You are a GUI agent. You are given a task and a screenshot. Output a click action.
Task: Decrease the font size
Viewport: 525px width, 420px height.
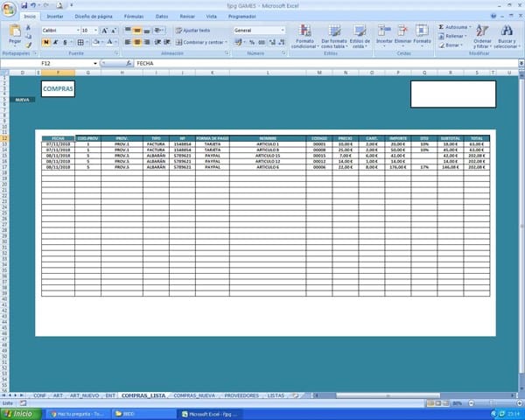(x=114, y=31)
